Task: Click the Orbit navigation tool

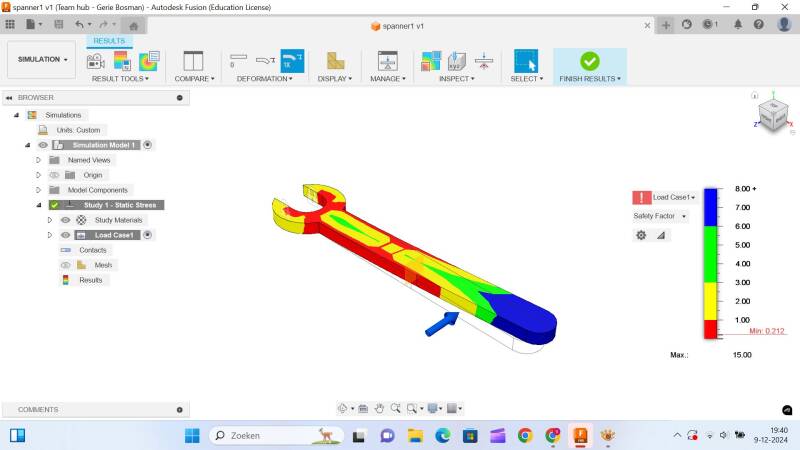Action: [x=342, y=408]
